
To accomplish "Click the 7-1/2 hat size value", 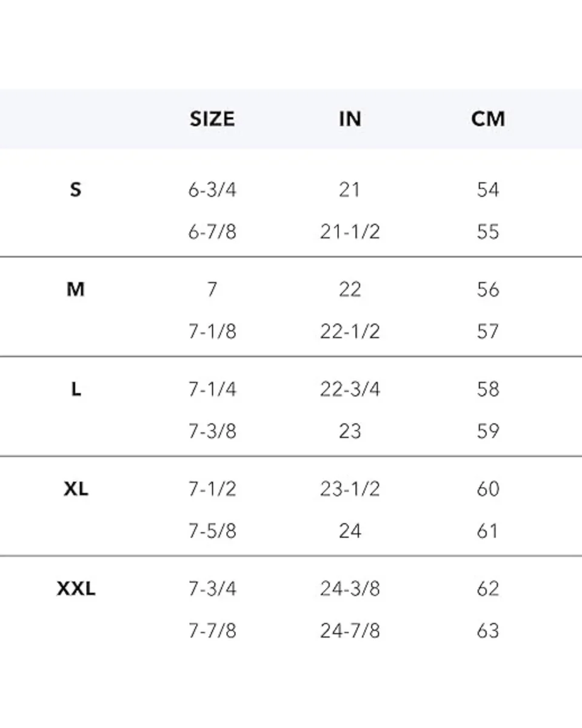I will [212, 488].
